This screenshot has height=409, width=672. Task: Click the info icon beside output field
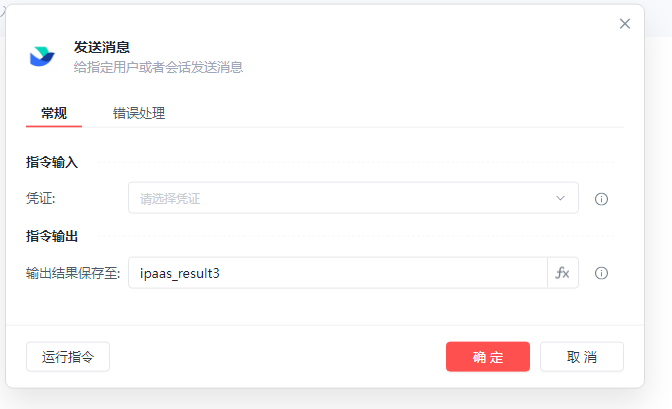click(601, 273)
